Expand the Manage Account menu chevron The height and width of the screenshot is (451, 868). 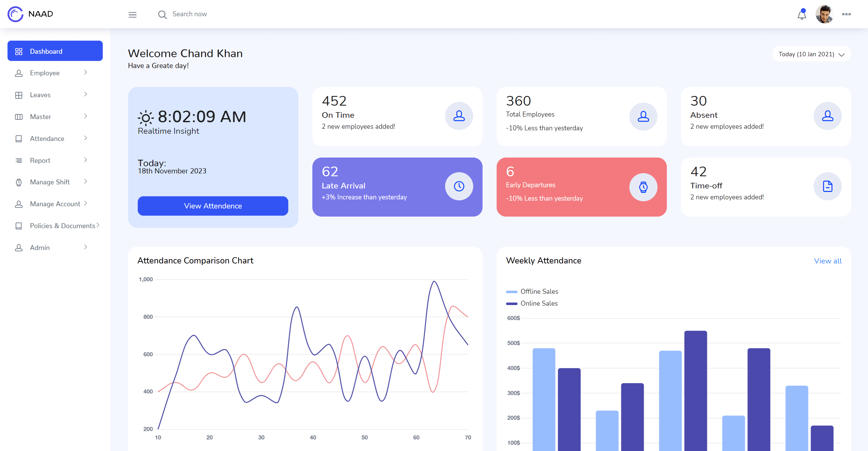point(86,203)
